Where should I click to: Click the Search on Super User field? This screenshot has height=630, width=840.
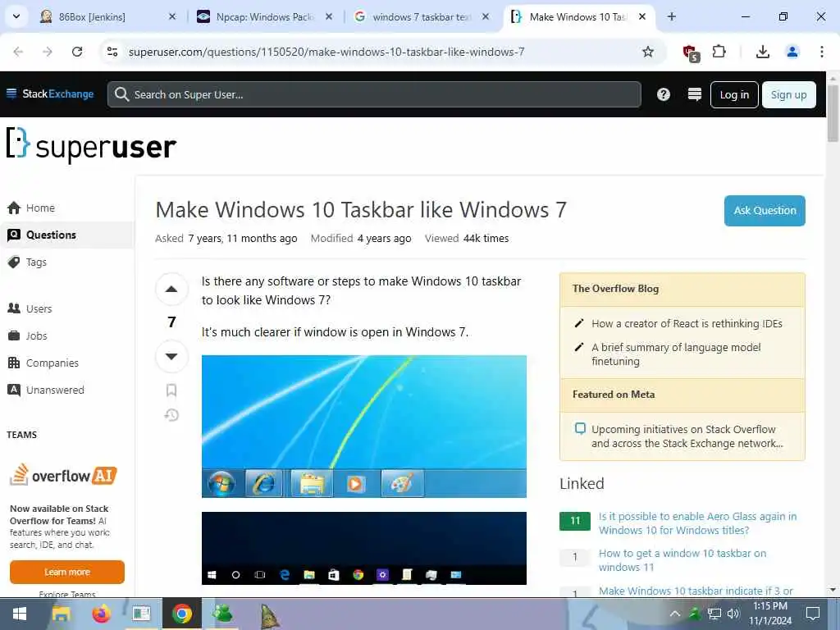point(374,94)
